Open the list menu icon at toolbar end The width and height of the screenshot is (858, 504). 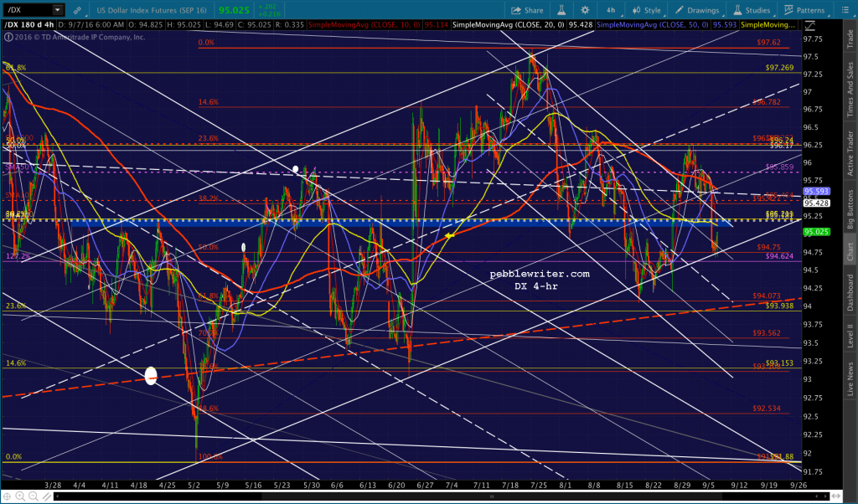pos(845,10)
